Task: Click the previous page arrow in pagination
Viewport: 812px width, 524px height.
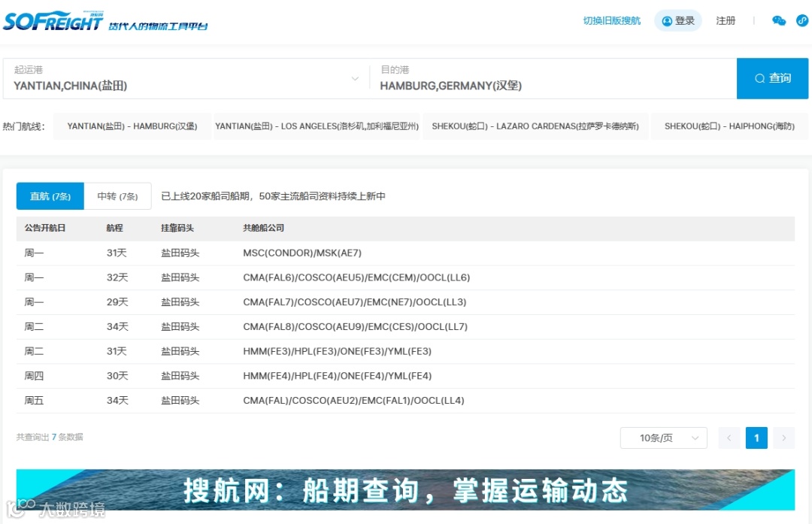Action: coord(729,438)
